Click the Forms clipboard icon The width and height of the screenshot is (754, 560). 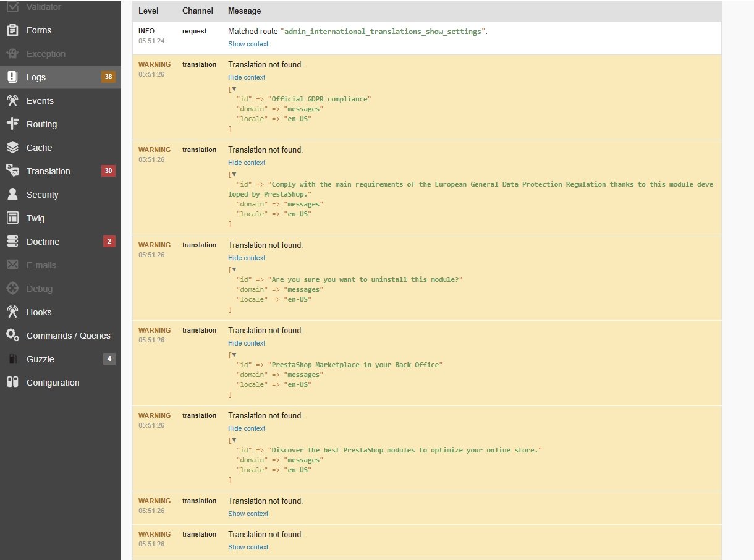[12, 30]
